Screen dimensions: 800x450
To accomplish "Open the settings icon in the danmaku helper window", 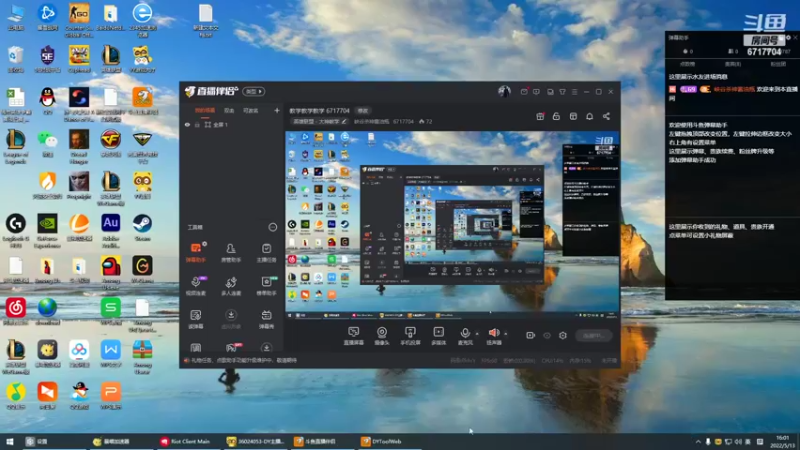I will [x=788, y=38].
